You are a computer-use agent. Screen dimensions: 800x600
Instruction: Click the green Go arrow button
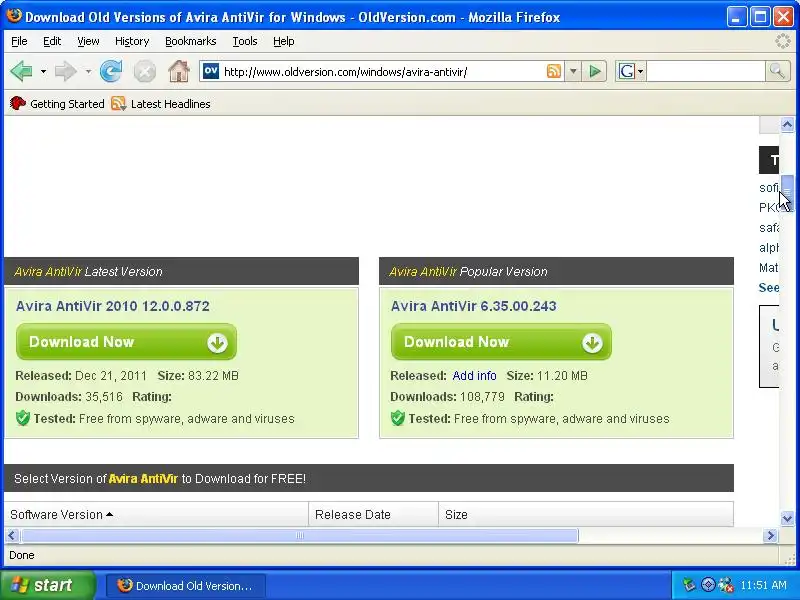tap(594, 71)
